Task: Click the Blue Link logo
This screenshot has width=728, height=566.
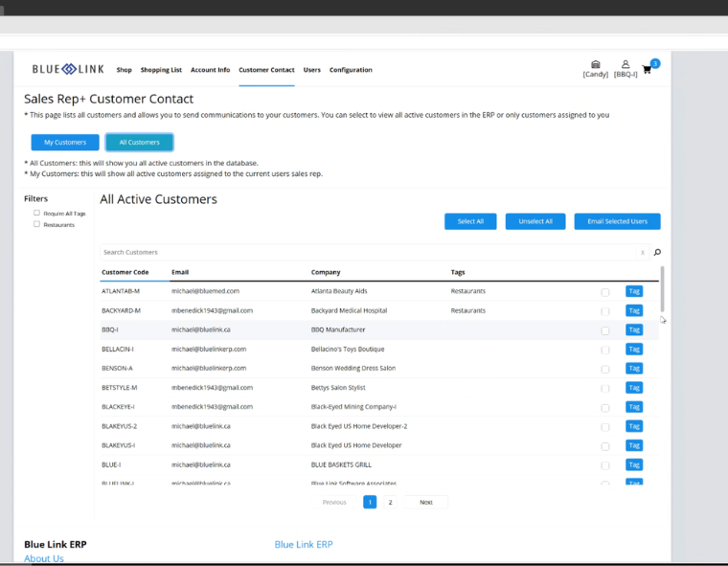Action: 68,69
